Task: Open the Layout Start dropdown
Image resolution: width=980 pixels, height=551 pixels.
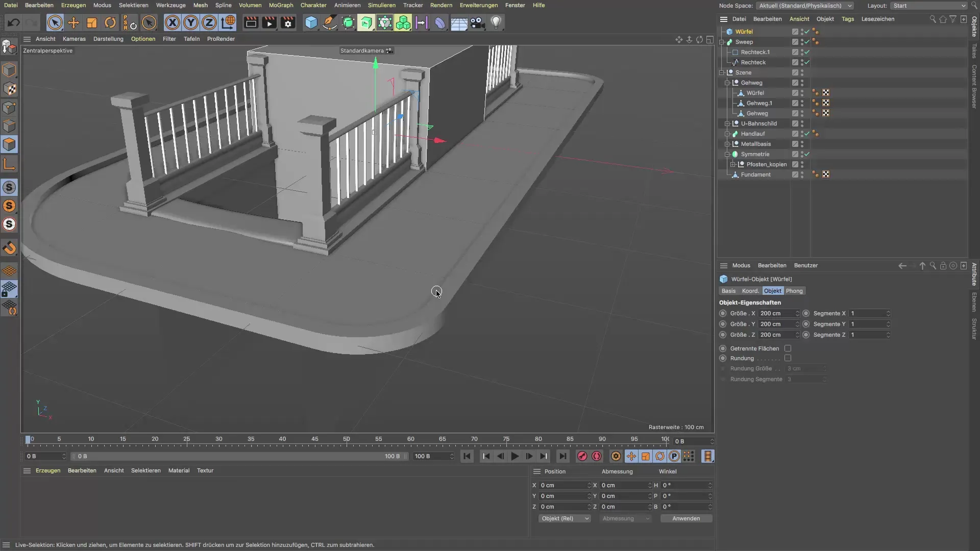Action: click(x=928, y=6)
